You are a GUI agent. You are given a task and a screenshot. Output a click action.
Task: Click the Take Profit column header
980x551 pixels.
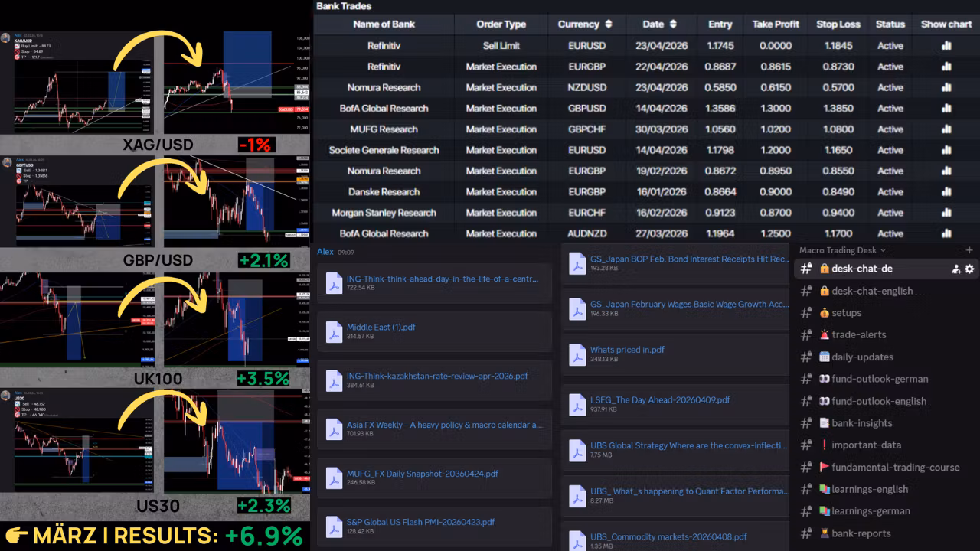click(776, 24)
